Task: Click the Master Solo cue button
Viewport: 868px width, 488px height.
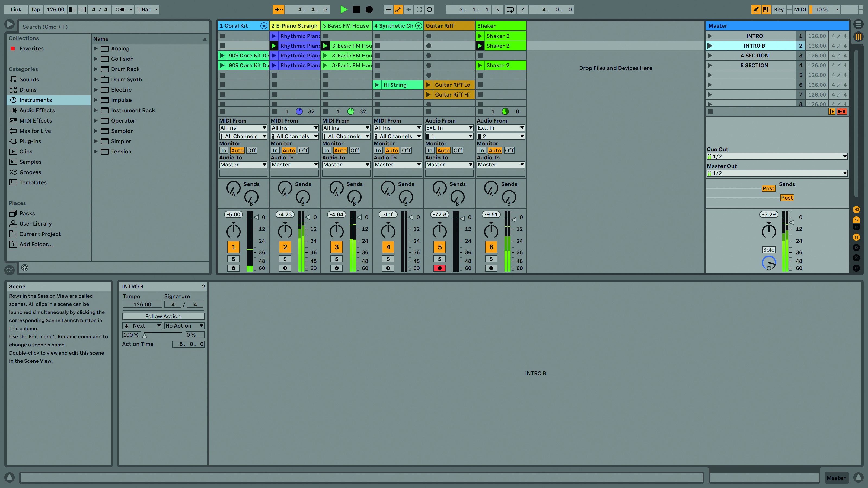Action: (769, 249)
